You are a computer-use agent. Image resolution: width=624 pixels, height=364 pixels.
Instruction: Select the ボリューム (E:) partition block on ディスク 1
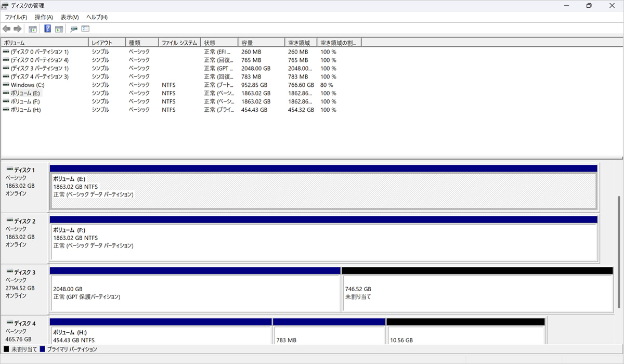322,190
